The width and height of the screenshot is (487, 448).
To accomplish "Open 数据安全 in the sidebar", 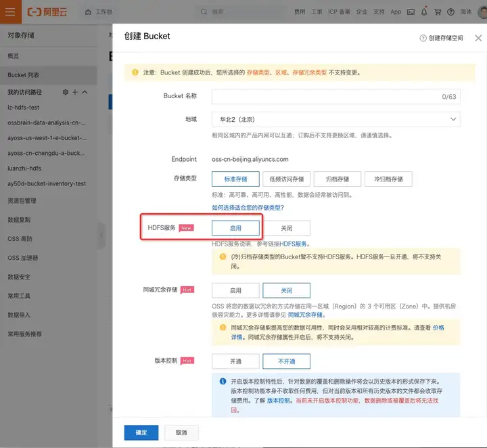I will pyautogui.click(x=19, y=277).
